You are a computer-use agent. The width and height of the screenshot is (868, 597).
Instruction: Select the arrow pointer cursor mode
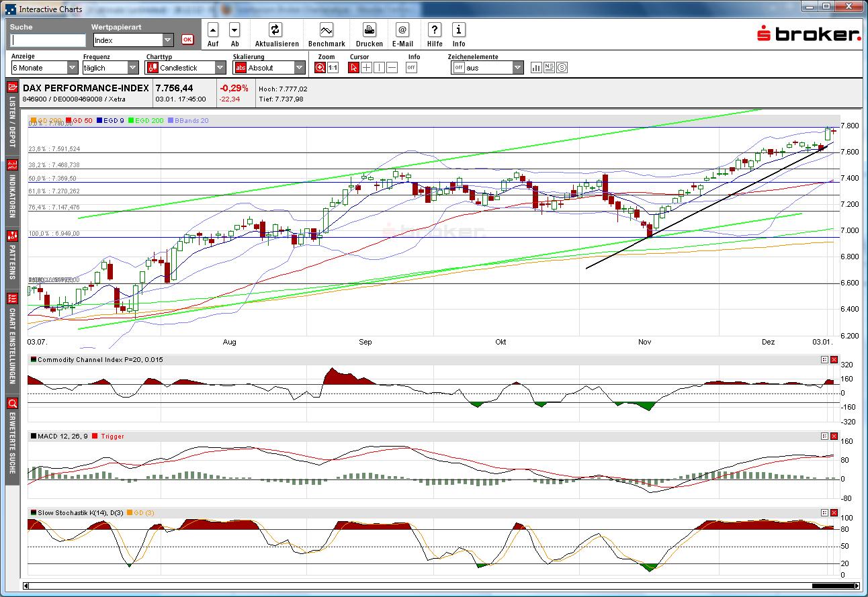353,68
